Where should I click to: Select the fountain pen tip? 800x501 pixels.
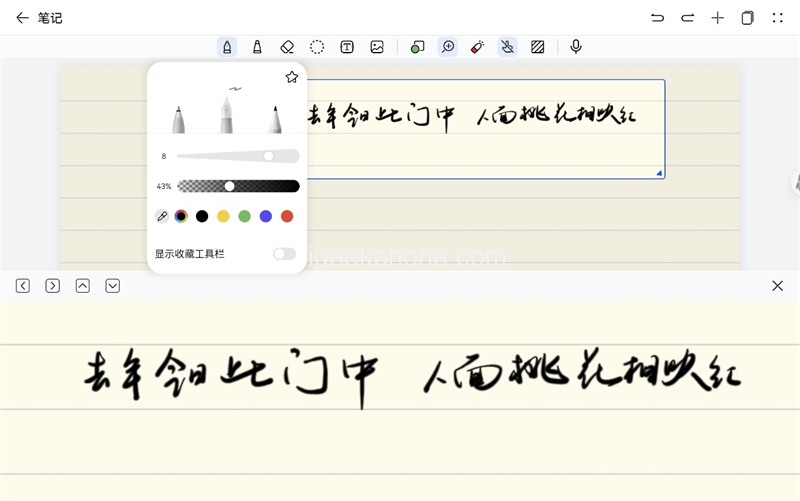[x=227, y=112]
